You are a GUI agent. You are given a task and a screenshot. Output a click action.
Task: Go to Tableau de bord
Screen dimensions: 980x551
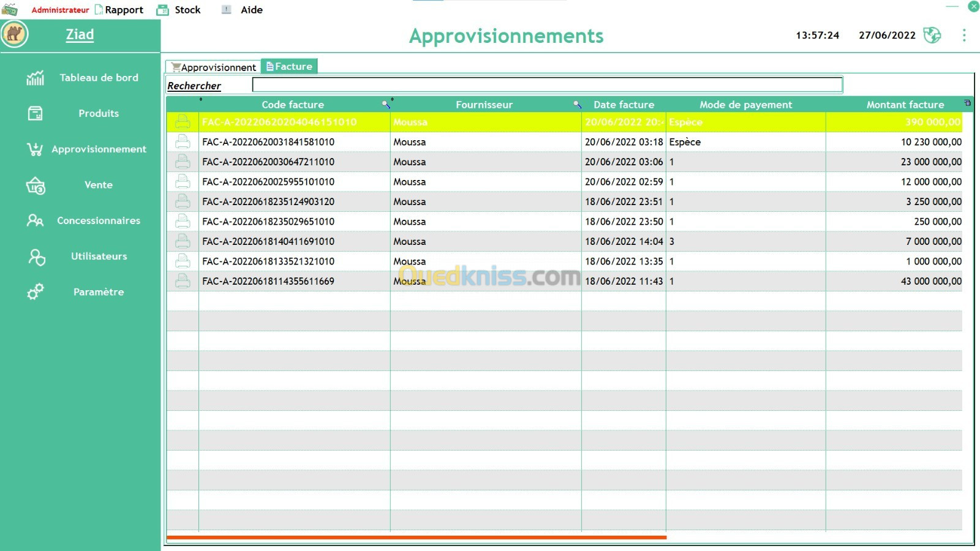coord(99,78)
